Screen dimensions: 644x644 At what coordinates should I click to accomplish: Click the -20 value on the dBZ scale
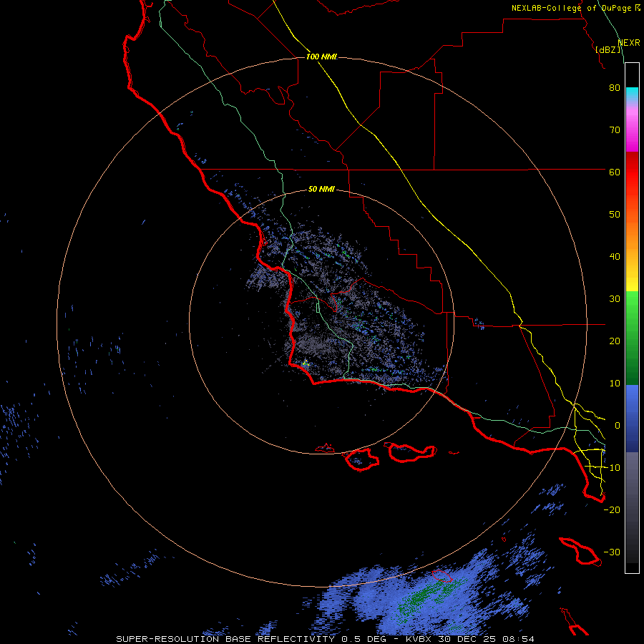click(612, 510)
